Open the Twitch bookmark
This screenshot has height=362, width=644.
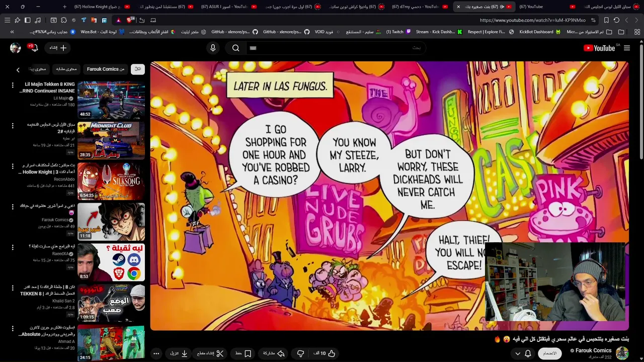(x=398, y=32)
